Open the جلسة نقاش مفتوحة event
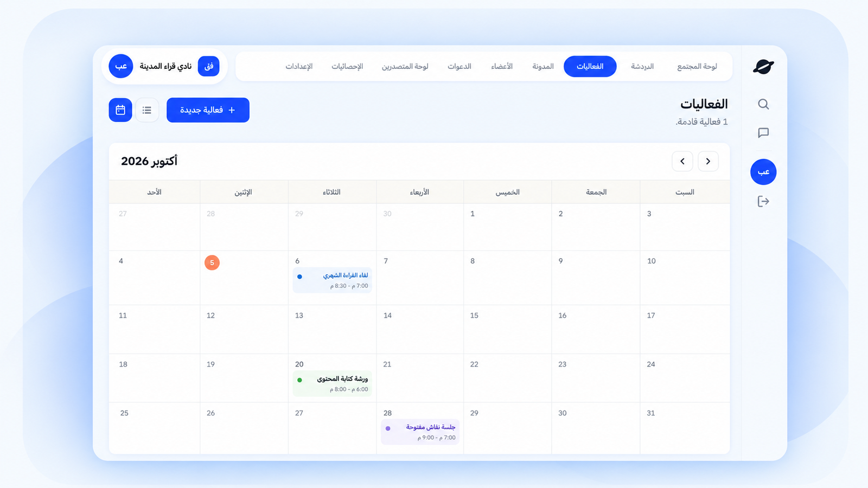Viewport: 868px width, 488px height. click(420, 432)
